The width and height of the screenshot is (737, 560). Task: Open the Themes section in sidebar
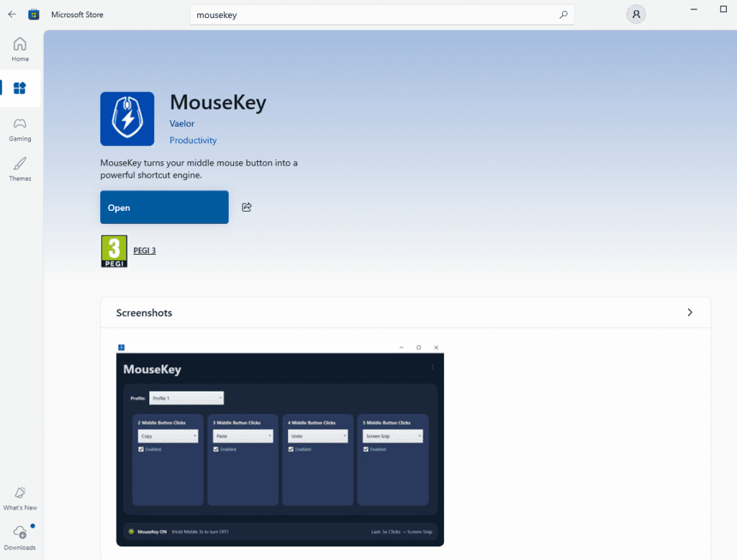click(x=19, y=169)
